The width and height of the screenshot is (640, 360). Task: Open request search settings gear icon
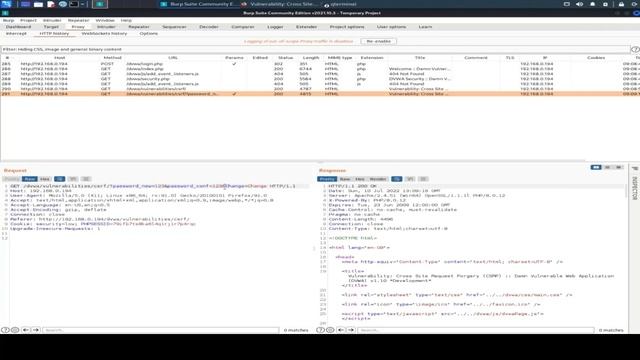15,330
